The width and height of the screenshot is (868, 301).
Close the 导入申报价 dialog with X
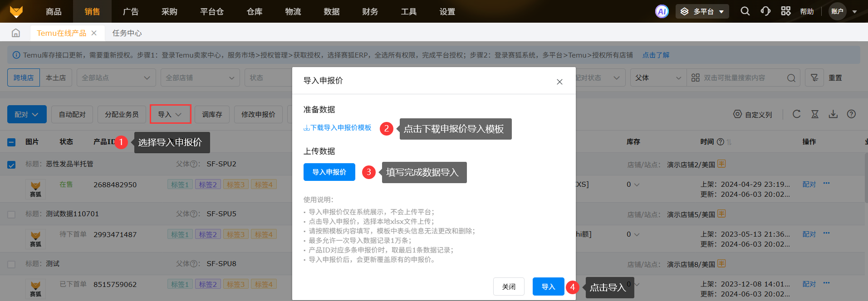click(559, 82)
